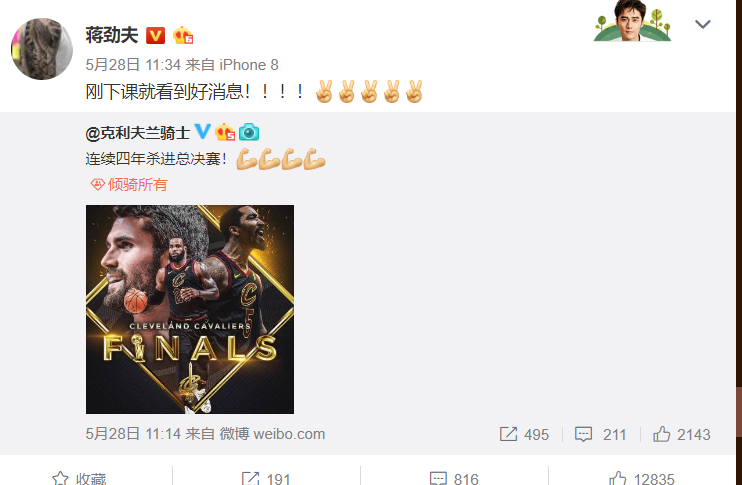Click the orange V verified badge
Viewport: 742px width, 485px height.
[x=155, y=35]
